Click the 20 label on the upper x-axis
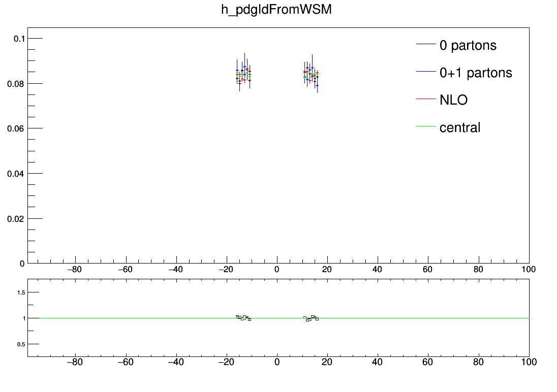The height and width of the screenshot is (392, 557). [x=327, y=270]
